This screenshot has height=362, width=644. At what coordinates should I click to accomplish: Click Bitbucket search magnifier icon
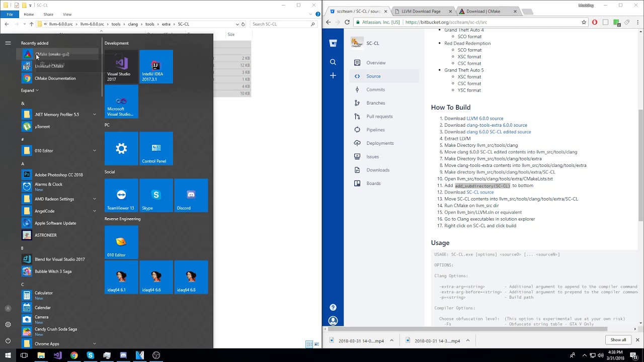(333, 62)
